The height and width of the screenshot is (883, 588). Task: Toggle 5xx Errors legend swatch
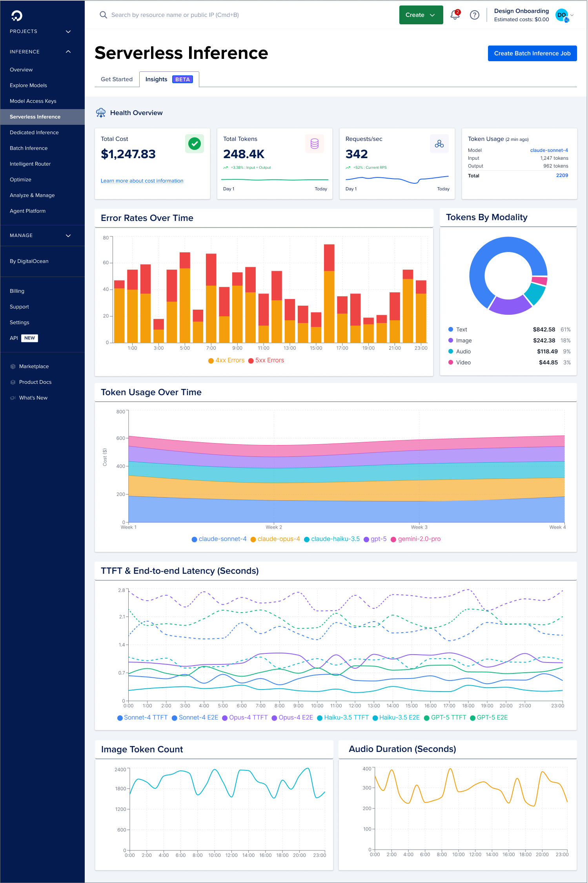251,361
